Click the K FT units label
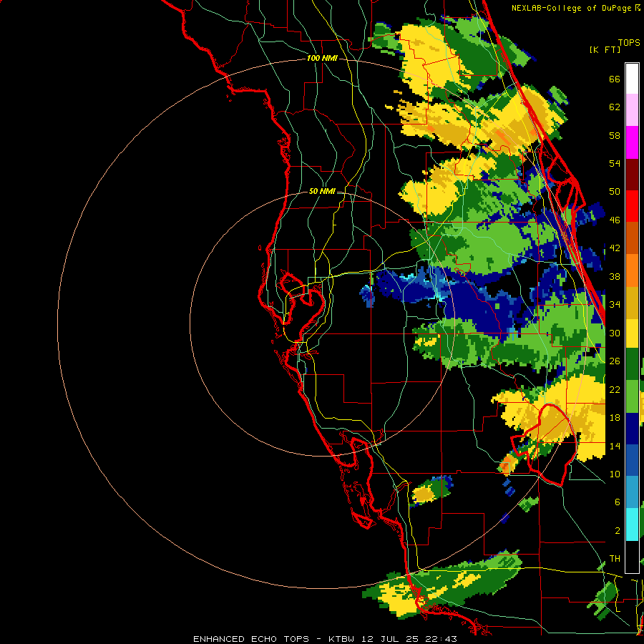The width and height of the screenshot is (644, 644). click(x=605, y=49)
